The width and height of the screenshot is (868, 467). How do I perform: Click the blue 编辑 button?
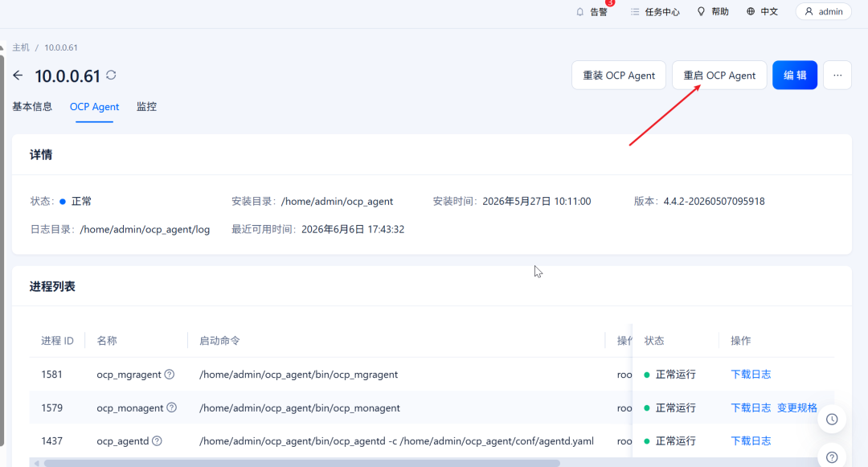pos(795,76)
